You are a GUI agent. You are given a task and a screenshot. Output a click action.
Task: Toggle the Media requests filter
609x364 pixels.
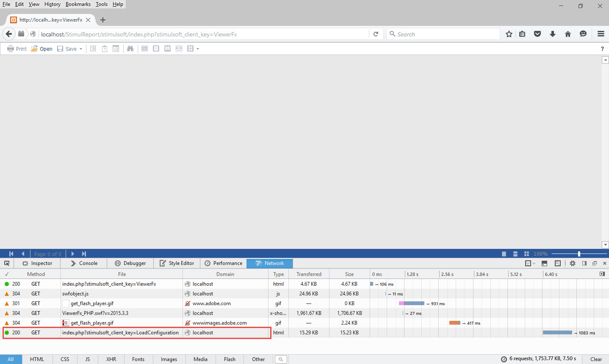pos(201,359)
